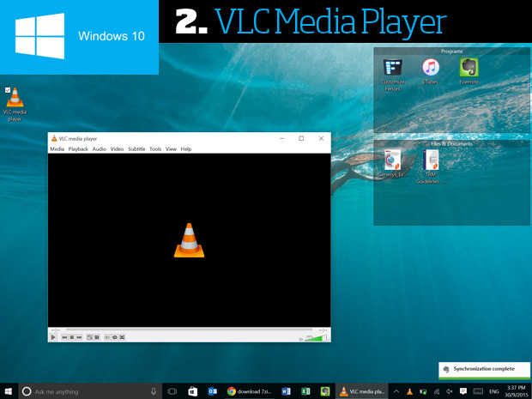This screenshot has height=399, width=532.
Task: Open the Action Center notifications icon
Action: tap(463, 391)
